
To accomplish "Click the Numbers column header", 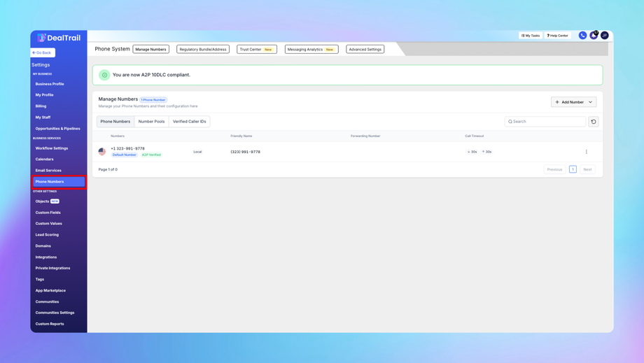I will pos(118,136).
